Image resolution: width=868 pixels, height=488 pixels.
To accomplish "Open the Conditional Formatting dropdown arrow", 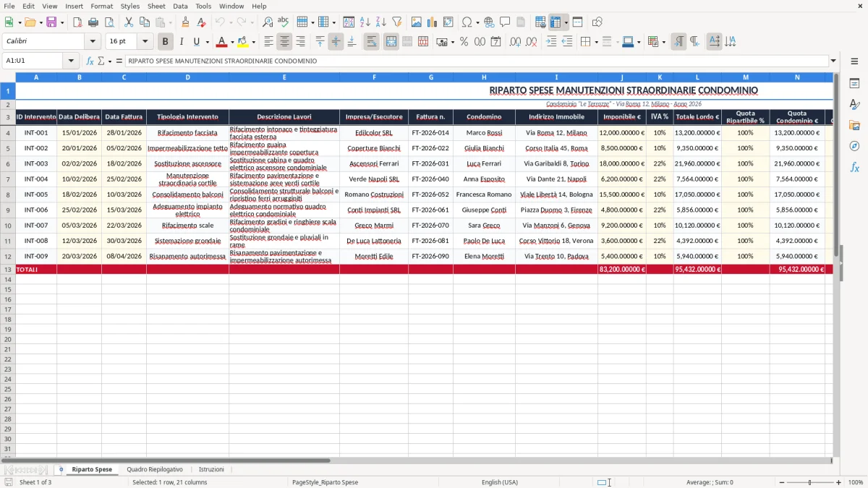I will (663, 42).
